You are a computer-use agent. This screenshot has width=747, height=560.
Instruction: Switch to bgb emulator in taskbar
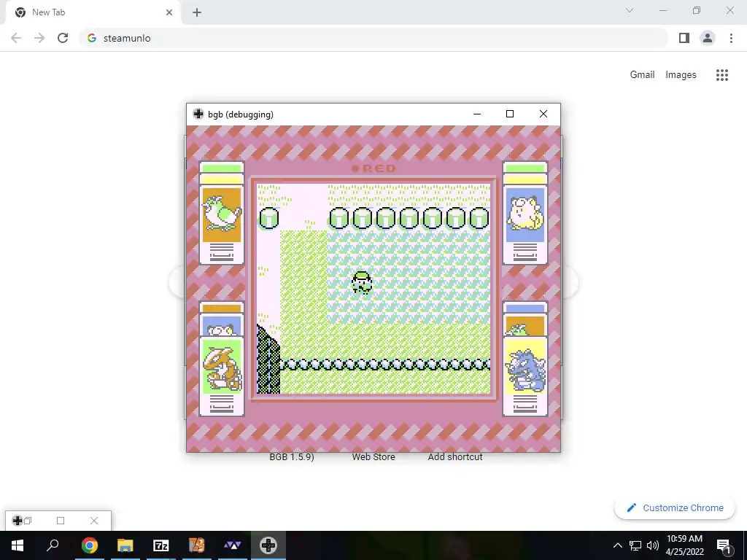[268, 545]
